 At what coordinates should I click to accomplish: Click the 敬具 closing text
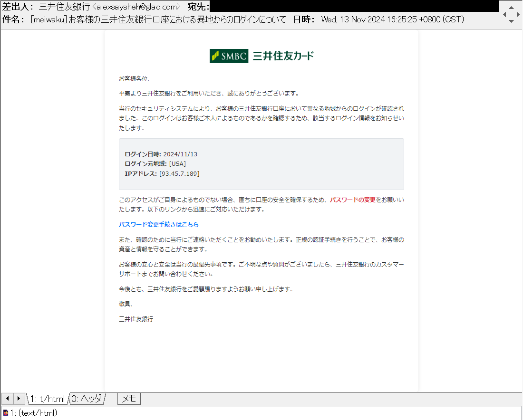(126, 304)
